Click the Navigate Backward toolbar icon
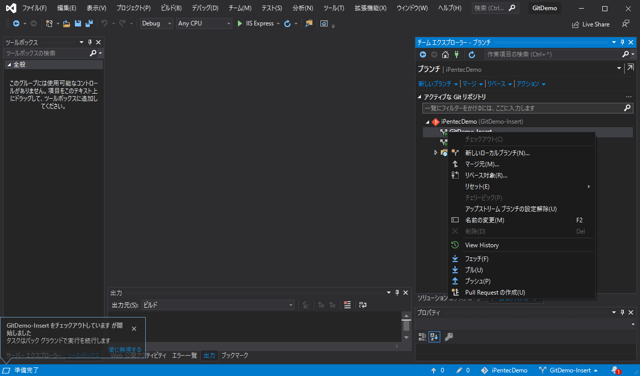Viewport: 640px width, 376px height. pyautogui.click(x=16, y=24)
